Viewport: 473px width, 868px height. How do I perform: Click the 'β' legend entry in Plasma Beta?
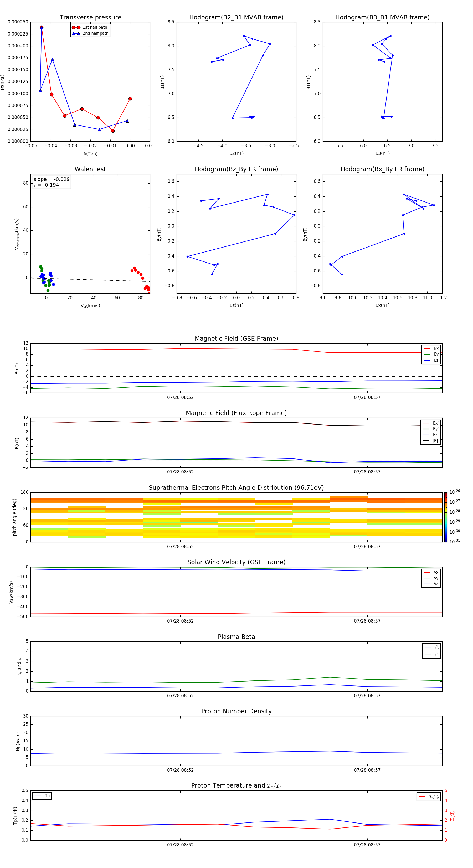(x=431, y=654)
